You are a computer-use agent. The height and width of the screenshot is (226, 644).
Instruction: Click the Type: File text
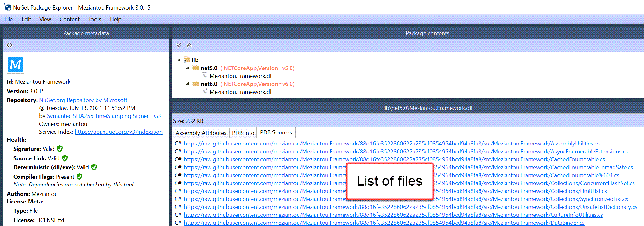25,211
